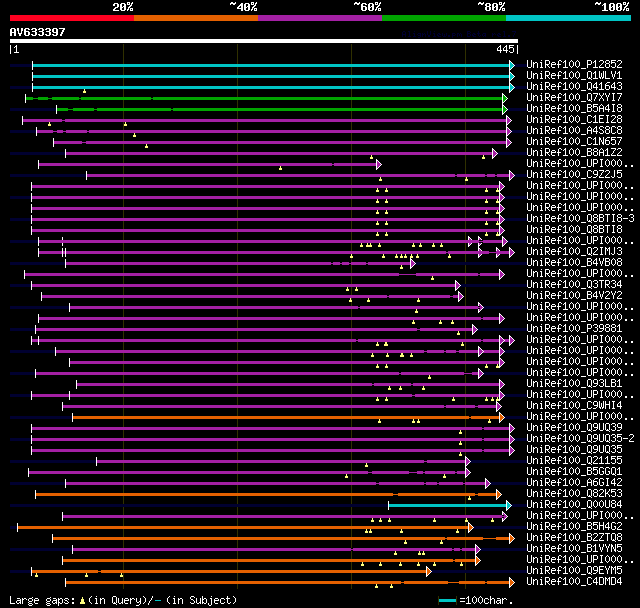Viewport: 640px width, 608px height.
Task: Click the green alignment bar for UniRef100_Q7XYI7
Action: (266, 98)
